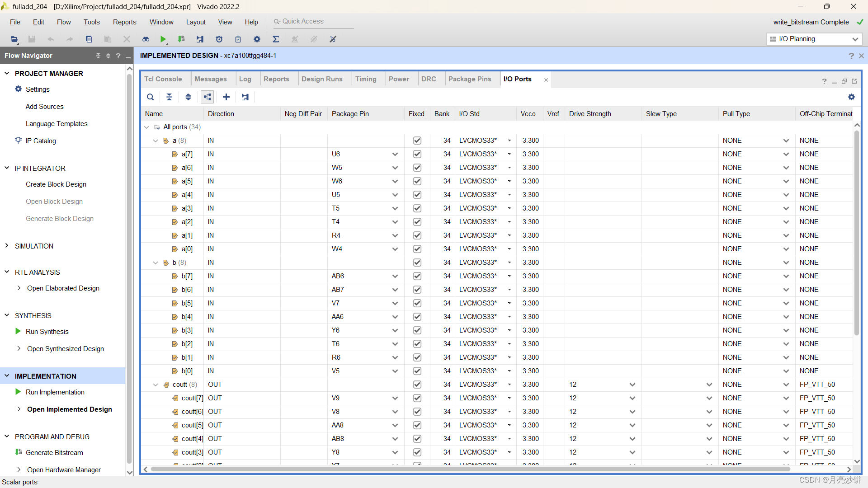Image resolution: width=868 pixels, height=488 pixels.
Task: Close the I/O Ports tab
Action: [x=546, y=80]
